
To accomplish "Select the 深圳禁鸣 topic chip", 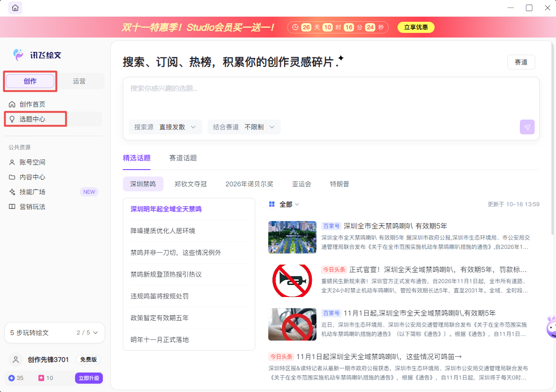I will (143, 184).
